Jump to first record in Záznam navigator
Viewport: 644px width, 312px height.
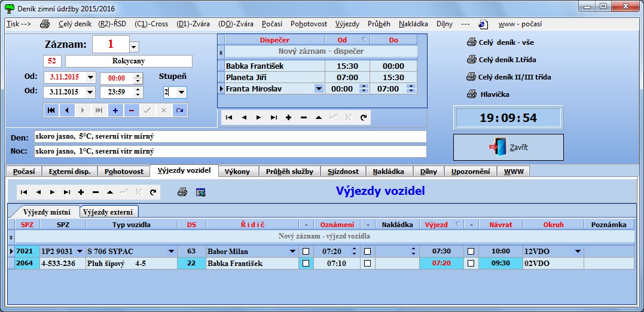click(x=51, y=111)
